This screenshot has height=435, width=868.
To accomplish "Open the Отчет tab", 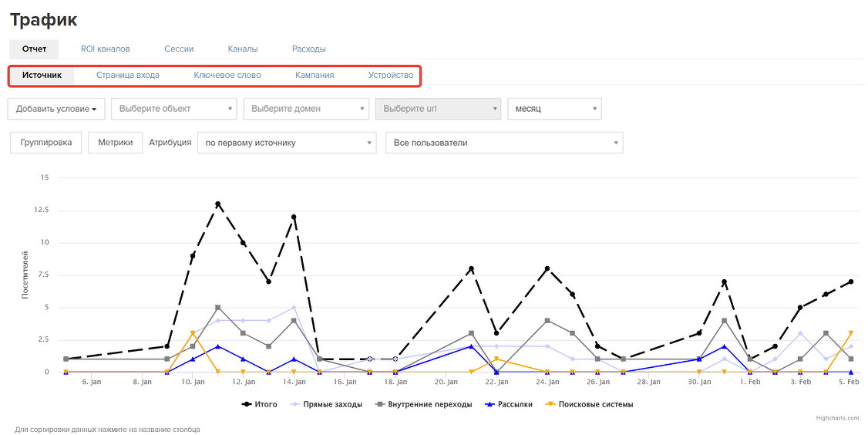I will pos(35,49).
